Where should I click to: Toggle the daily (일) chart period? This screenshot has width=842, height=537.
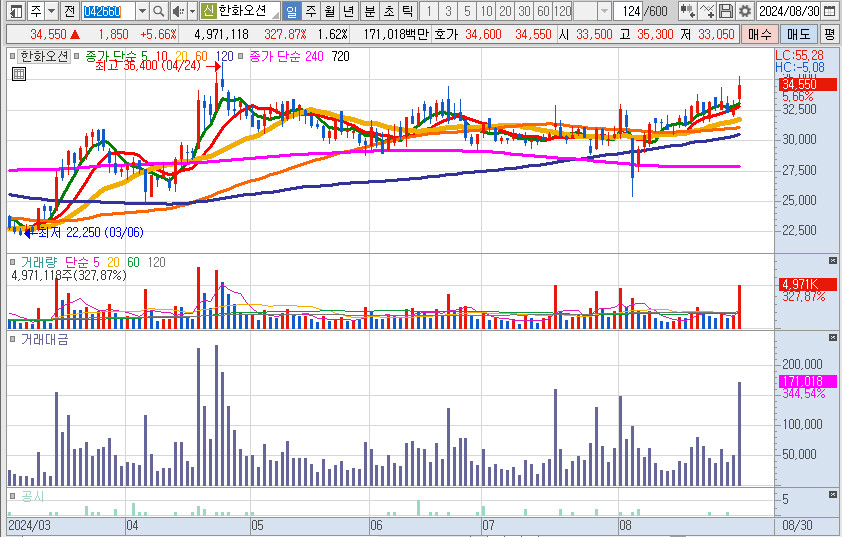291,11
